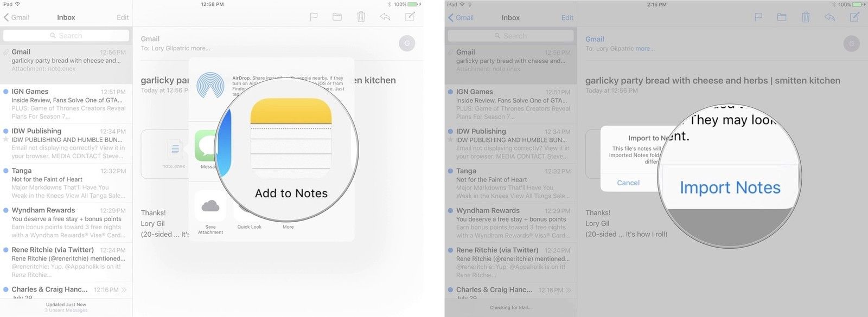Tap the Search field in the right inbox

pyautogui.click(x=510, y=36)
